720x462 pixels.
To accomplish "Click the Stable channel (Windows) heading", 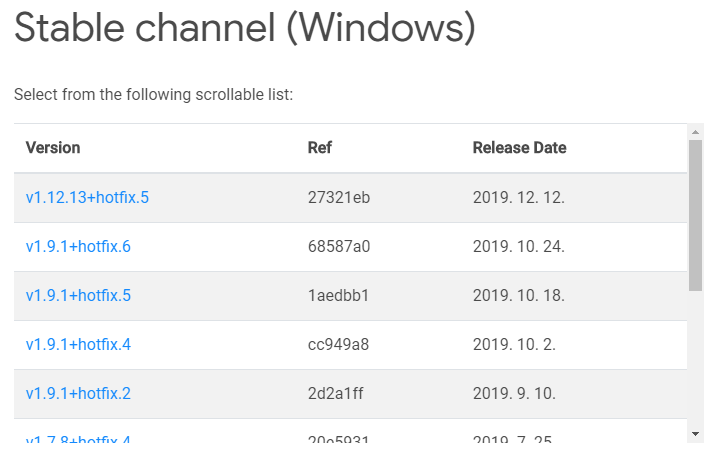I will pyautogui.click(x=245, y=28).
